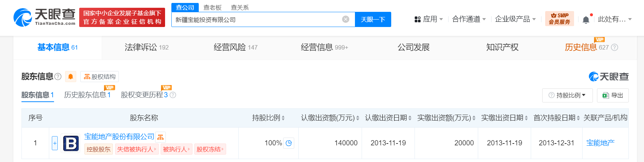Clear the search box with the X icon
The height and width of the screenshot is (162, 644).
click(346, 19)
